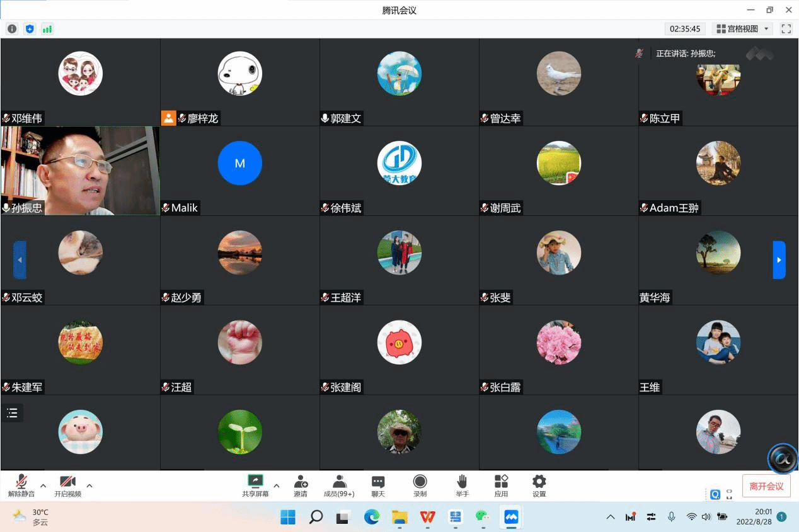Toggle full screen mode icon
The width and height of the screenshot is (799, 532).
click(786, 29)
